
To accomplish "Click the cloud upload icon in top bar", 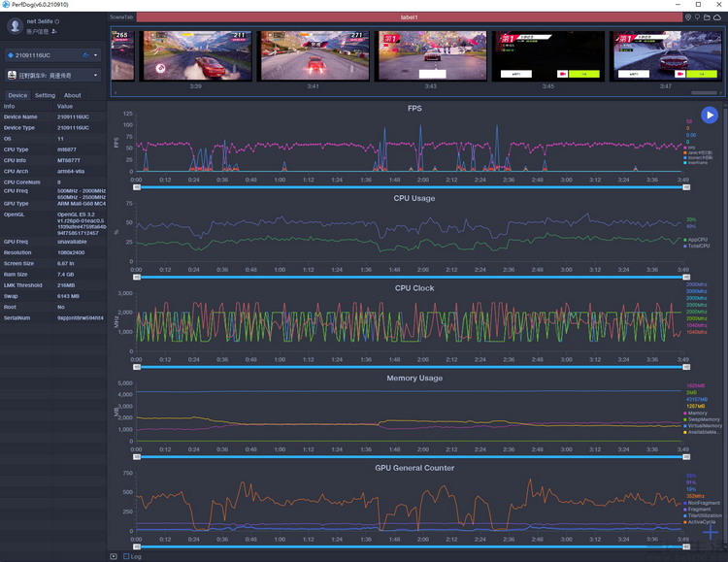I will [x=717, y=17].
